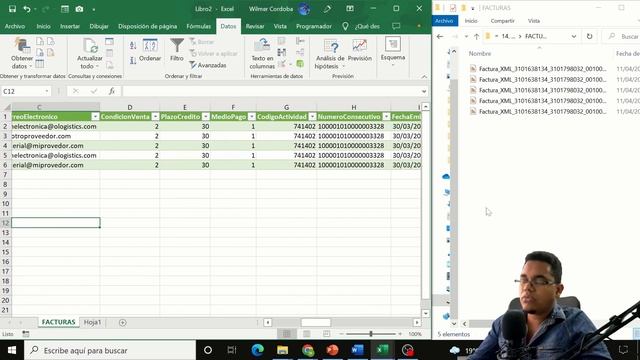Open Previsión forecast sheet
The image size is (640, 360).
click(x=360, y=51)
